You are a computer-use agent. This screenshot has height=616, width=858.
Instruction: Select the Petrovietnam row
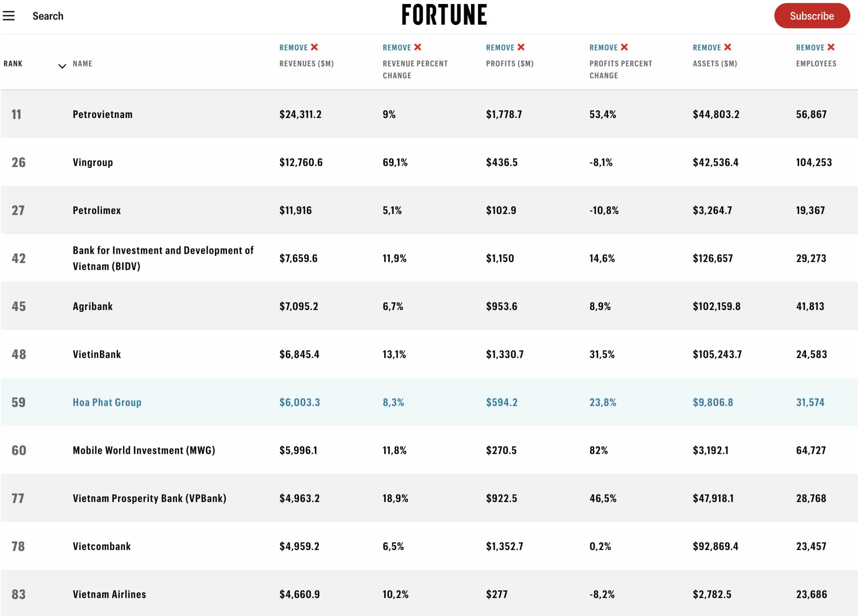429,114
